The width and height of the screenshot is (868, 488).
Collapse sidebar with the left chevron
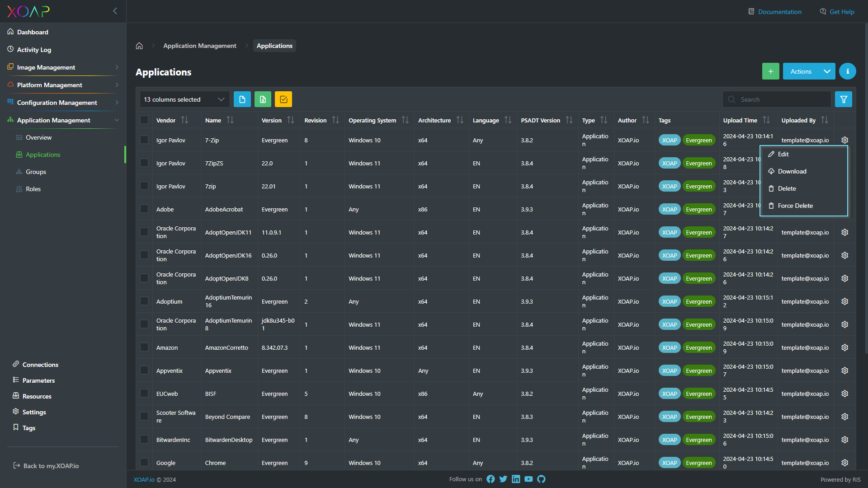coord(115,11)
